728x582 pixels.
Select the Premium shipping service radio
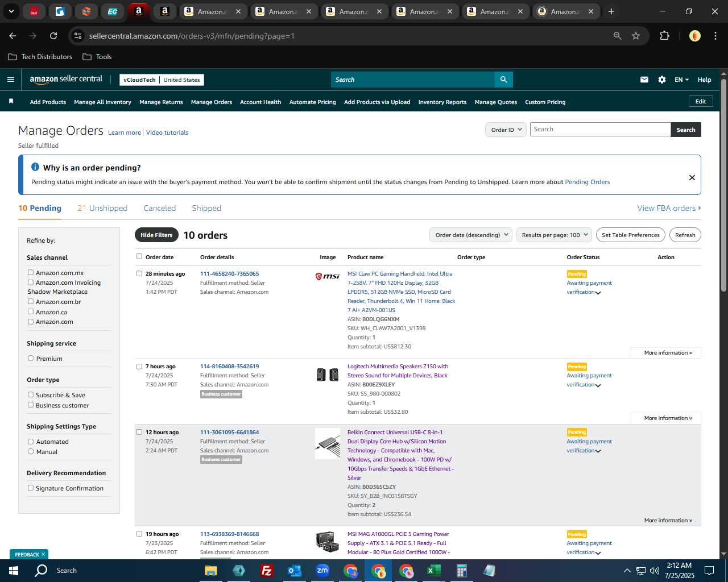[31, 358]
